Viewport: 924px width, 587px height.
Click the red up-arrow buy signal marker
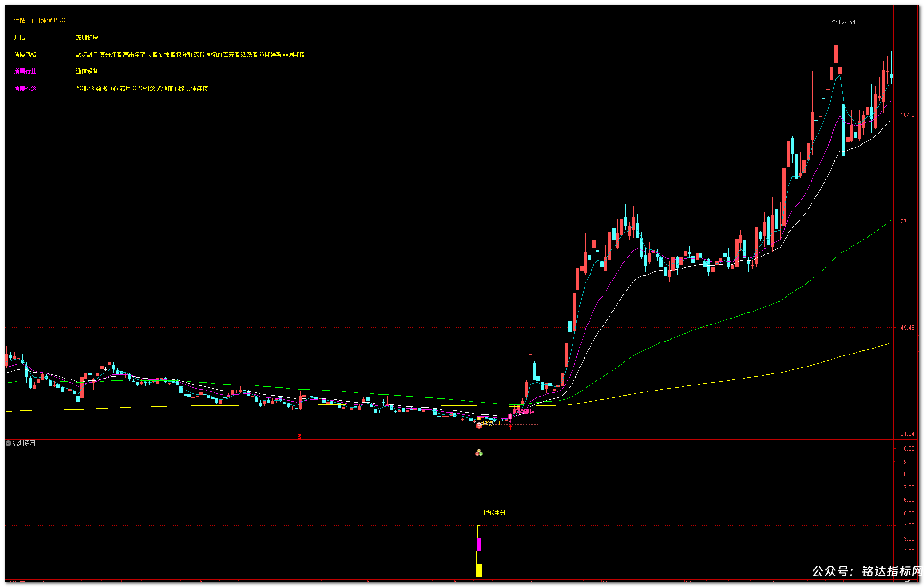tap(511, 427)
